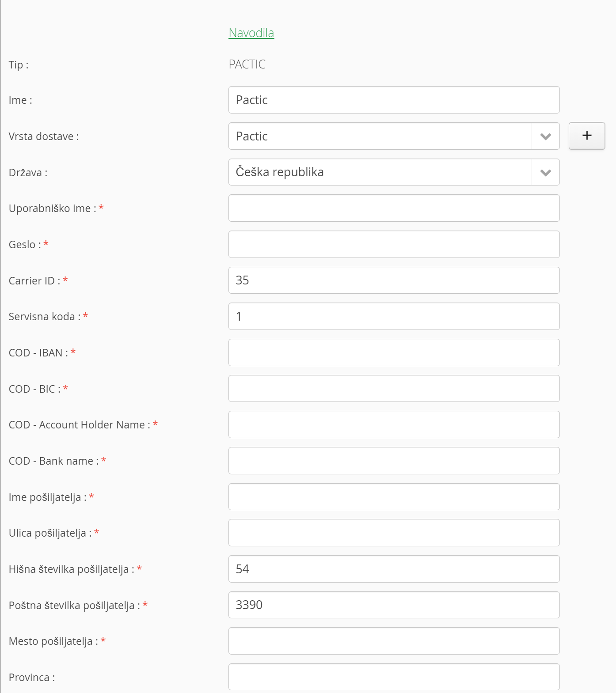Screen dimensions: 616x693
Task: Open the Navodila link
Action: 251,33
